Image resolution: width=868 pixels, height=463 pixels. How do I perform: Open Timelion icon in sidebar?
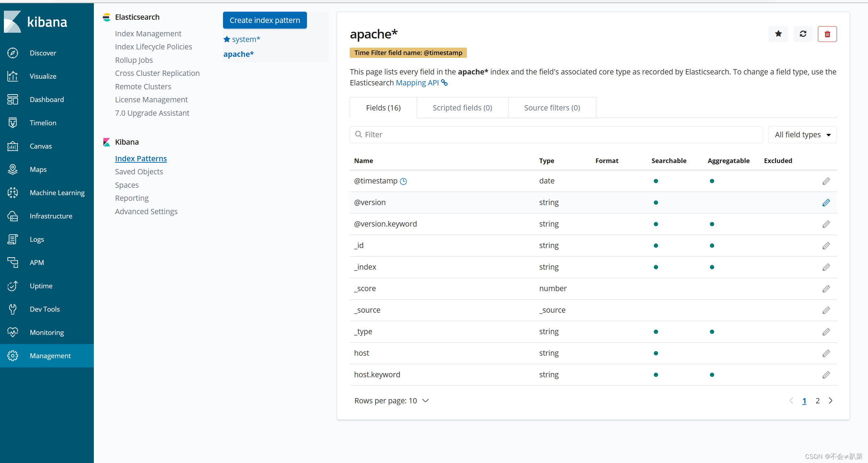(x=13, y=123)
